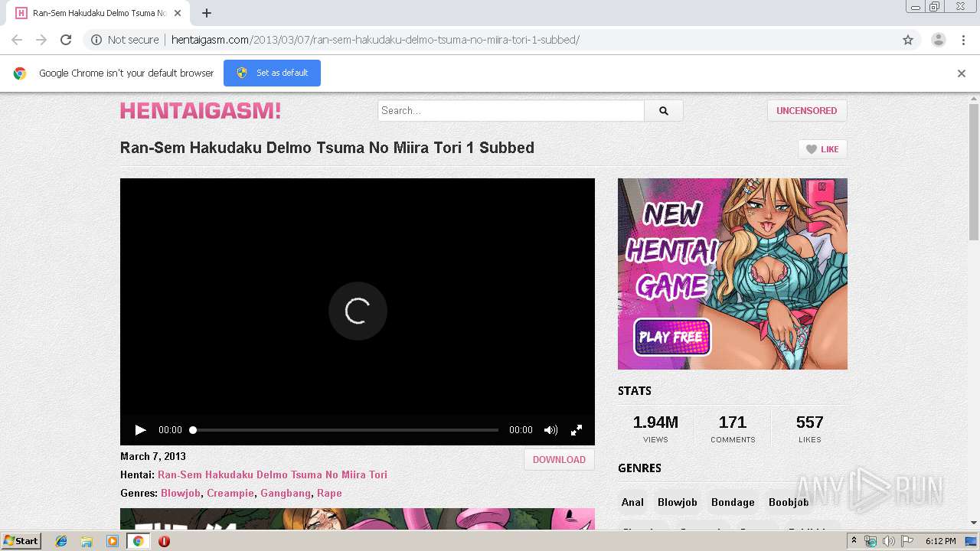The image size is (980, 551).
Task: Click the 557 likes stat
Action: point(809,429)
